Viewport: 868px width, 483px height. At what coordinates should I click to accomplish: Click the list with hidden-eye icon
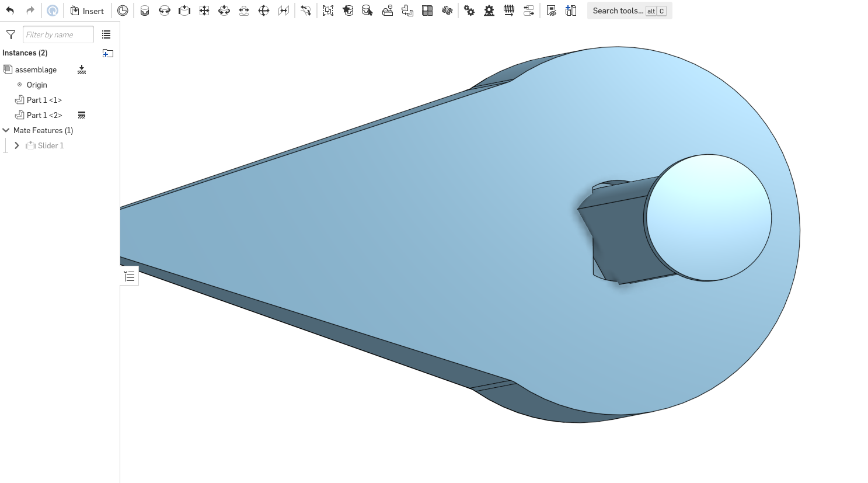click(x=551, y=11)
